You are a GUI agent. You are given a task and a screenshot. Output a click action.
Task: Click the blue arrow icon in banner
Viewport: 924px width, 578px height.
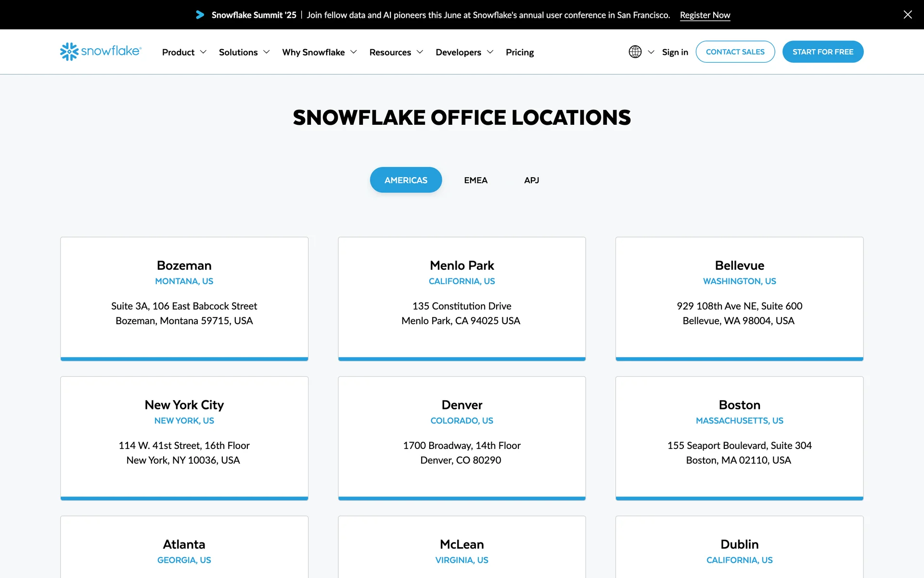(x=200, y=15)
